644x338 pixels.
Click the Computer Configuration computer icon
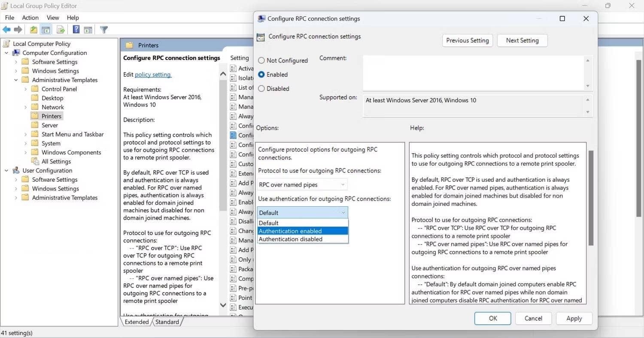16,53
